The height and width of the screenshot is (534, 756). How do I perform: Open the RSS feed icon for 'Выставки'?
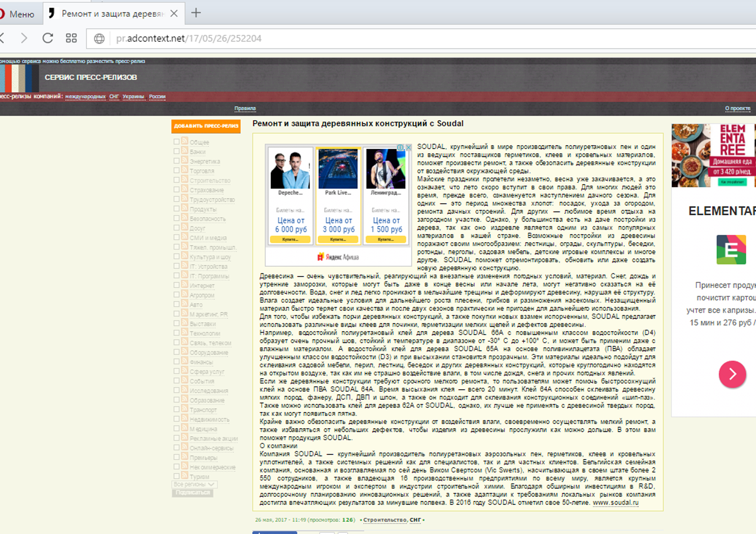[185, 322]
